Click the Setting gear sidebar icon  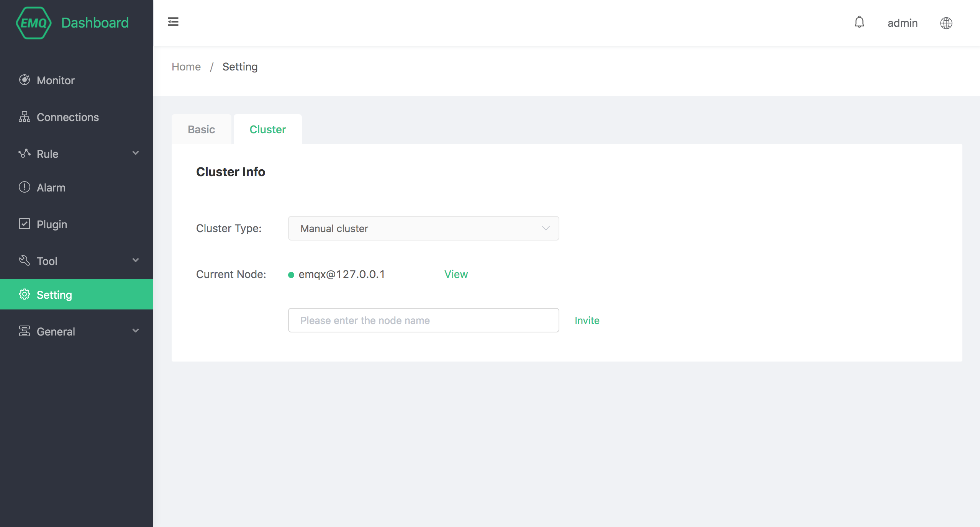24,295
